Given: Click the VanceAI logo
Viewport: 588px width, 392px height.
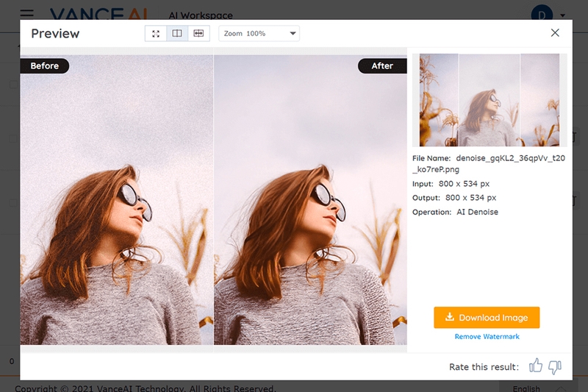Looking at the screenshot, I should click(99, 14).
